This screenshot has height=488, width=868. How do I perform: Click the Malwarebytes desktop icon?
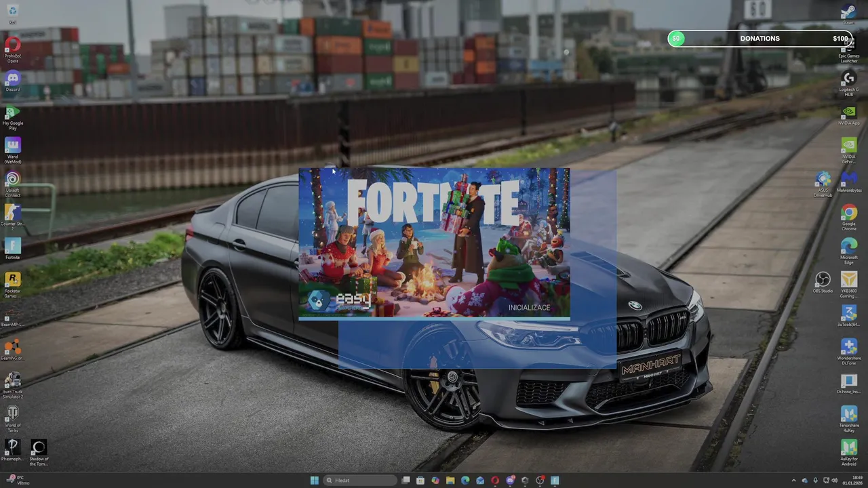coord(848,182)
